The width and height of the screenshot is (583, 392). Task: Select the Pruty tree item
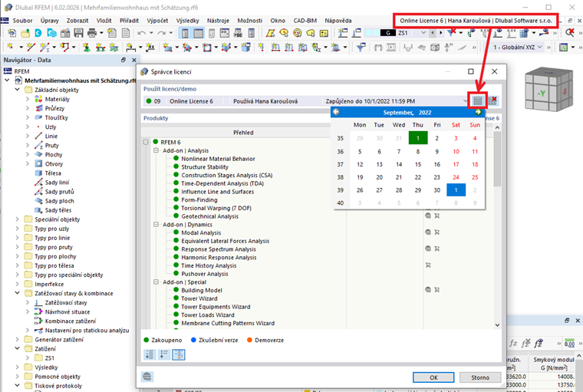[51, 146]
